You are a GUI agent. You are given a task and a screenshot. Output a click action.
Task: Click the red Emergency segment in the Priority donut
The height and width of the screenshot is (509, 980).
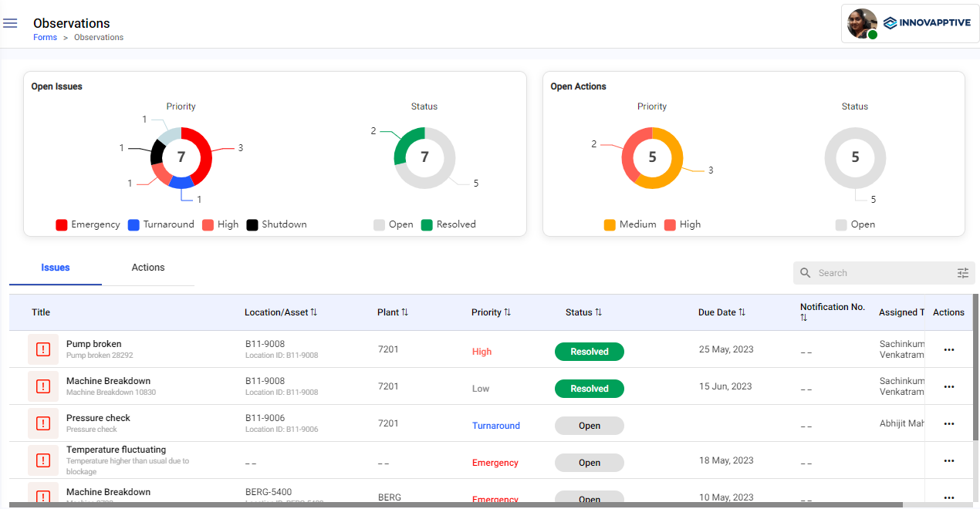202,154
